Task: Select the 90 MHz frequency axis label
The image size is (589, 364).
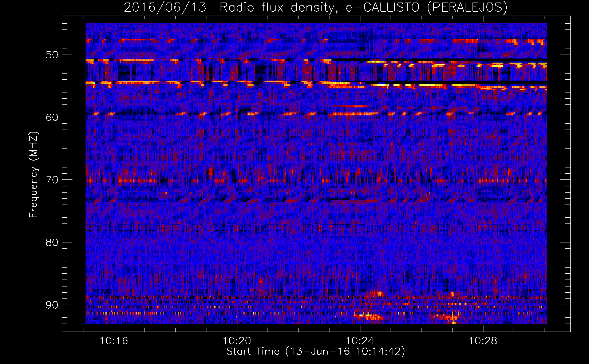Action: pyautogui.click(x=52, y=305)
